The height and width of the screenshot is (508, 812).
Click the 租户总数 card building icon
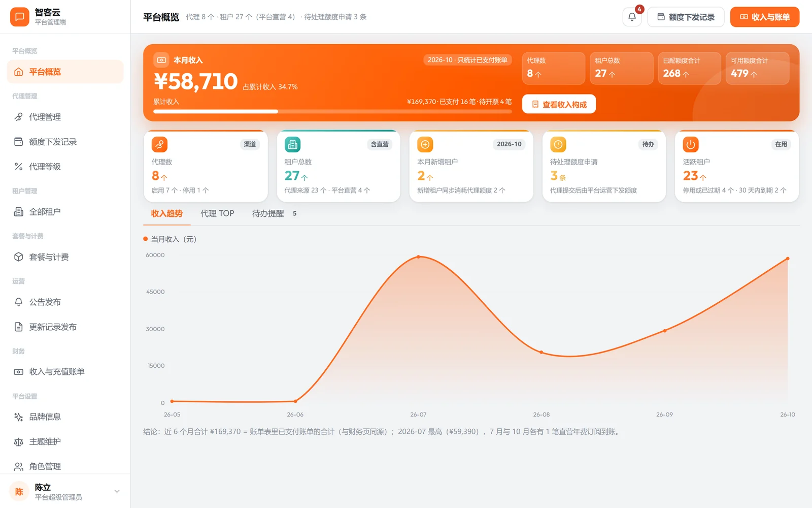pos(292,144)
